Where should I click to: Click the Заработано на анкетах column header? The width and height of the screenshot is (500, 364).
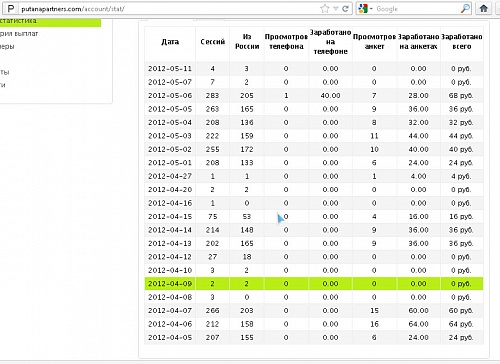[418, 42]
